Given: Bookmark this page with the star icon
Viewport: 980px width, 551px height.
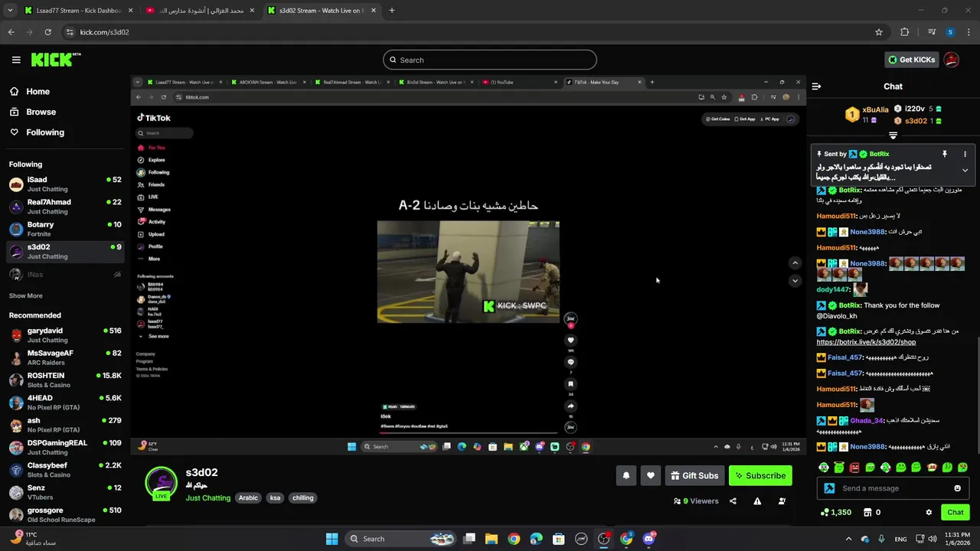Looking at the screenshot, I should click(x=879, y=32).
